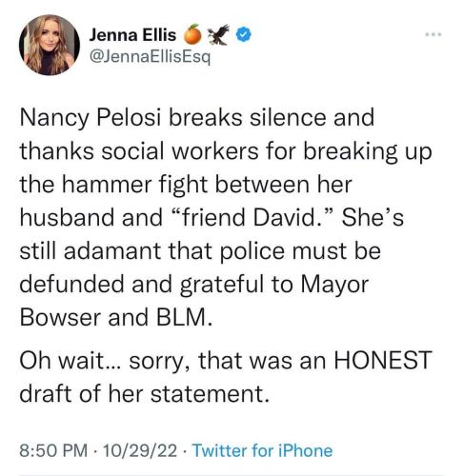The image size is (463, 476).
Task: Click the words Nancy Pelosi in tweet
Action: click(x=91, y=118)
